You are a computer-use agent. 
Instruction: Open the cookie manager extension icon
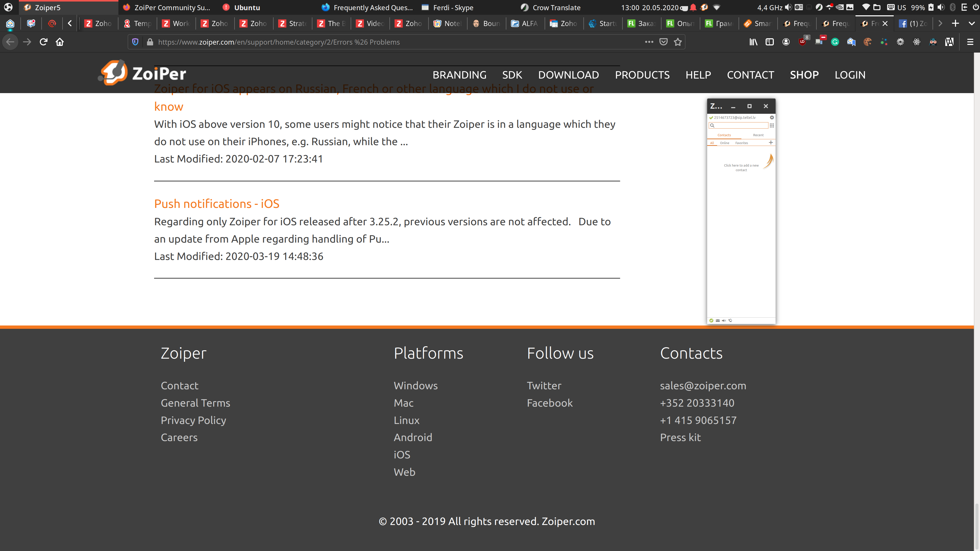(x=867, y=42)
